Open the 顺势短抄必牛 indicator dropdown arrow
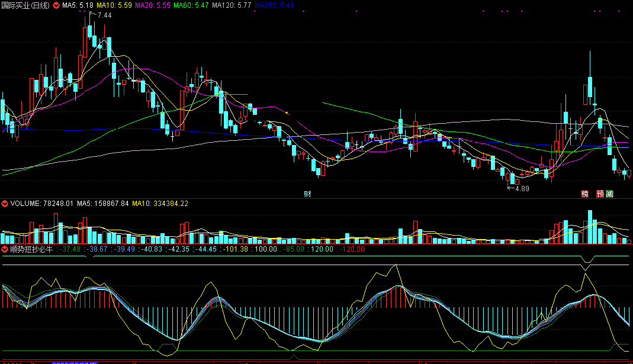This screenshot has width=633, height=364. point(5,249)
